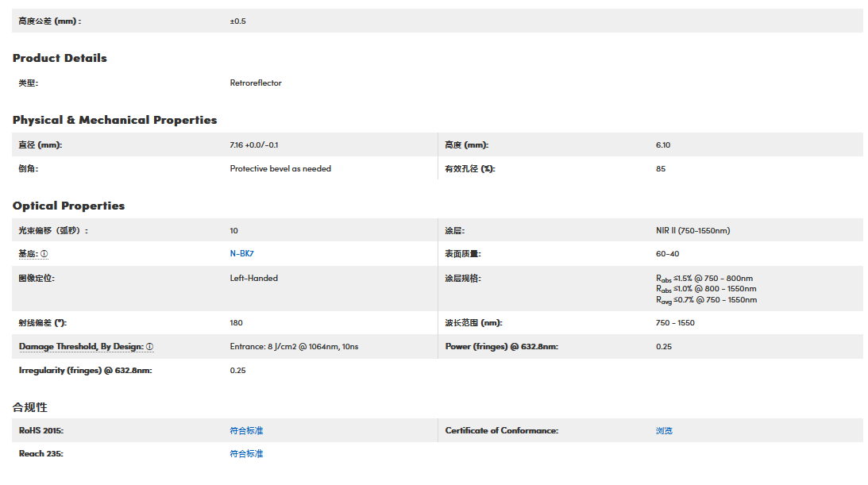Viewport: 868px width, 485px height.
Task: Click the 60-40 surface quality value
Action: pyautogui.click(x=667, y=254)
